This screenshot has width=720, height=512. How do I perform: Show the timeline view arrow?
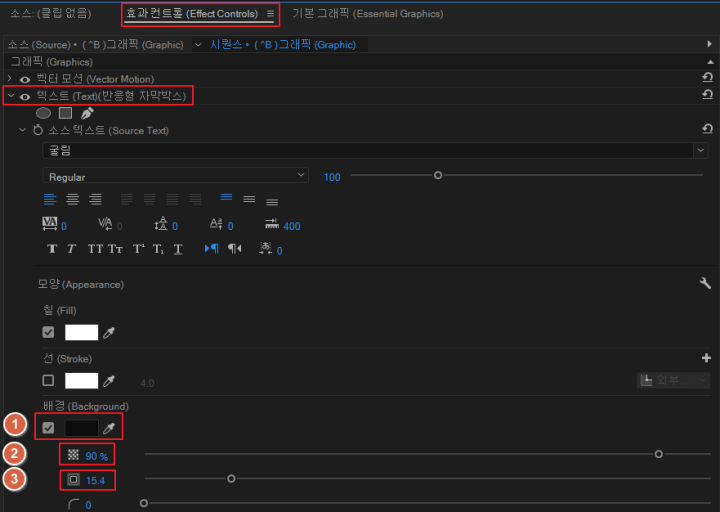point(710,44)
